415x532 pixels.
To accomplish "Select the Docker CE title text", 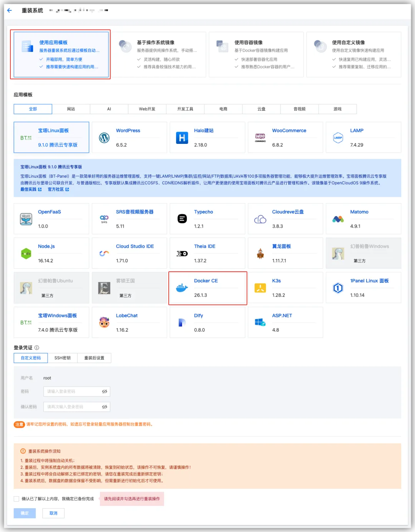I will pos(206,281).
